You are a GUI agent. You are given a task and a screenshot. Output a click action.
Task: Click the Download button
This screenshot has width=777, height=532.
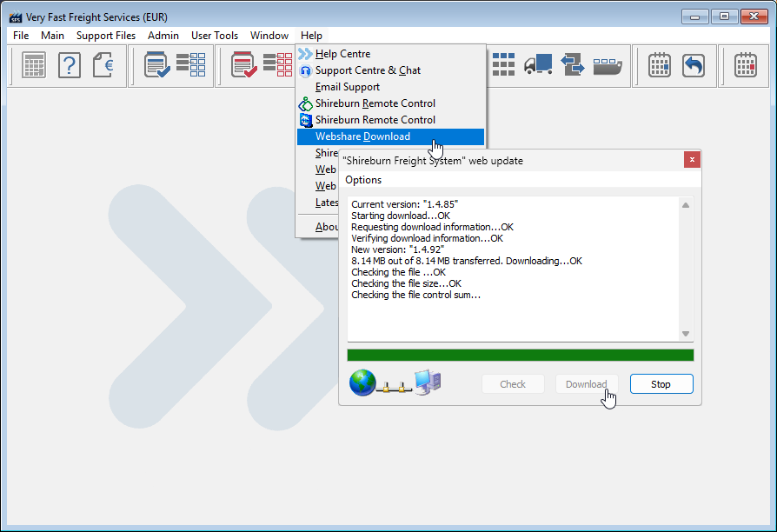coord(587,384)
